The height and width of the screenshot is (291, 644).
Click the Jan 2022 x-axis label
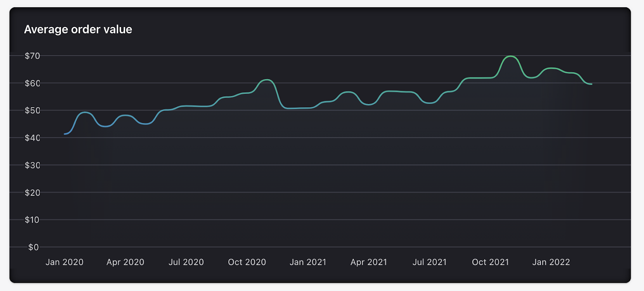click(551, 262)
